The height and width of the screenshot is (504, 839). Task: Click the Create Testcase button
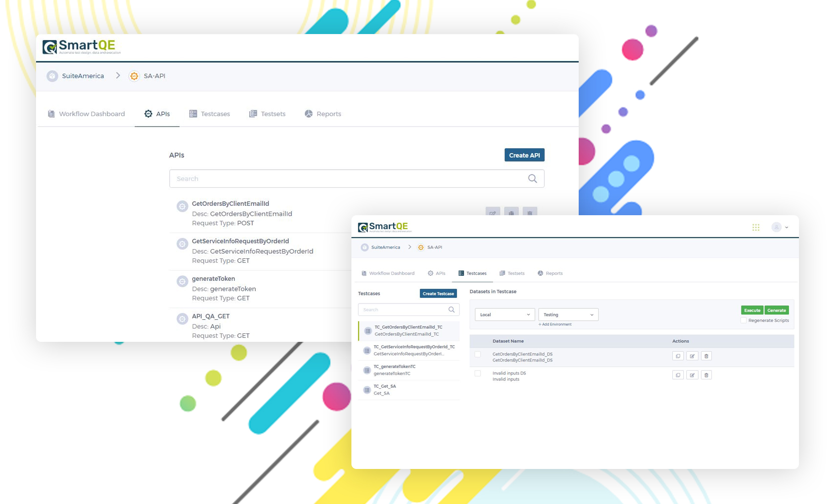point(439,294)
